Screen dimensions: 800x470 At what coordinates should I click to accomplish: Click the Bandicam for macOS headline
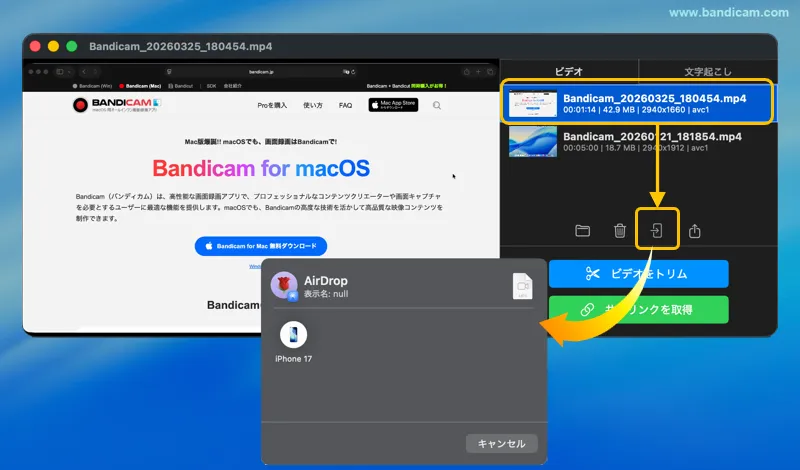[x=261, y=168]
